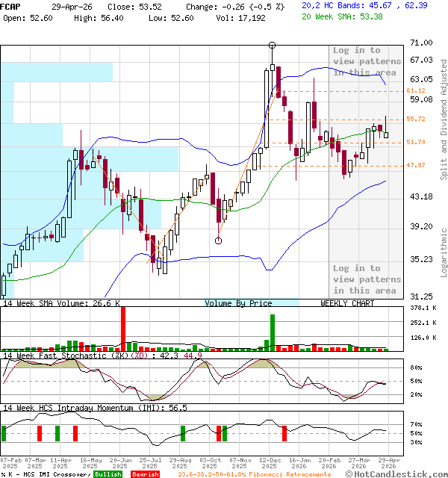Click the circle marker at the chart's peak high
The width and height of the screenshot is (448, 478).
(272, 46)
